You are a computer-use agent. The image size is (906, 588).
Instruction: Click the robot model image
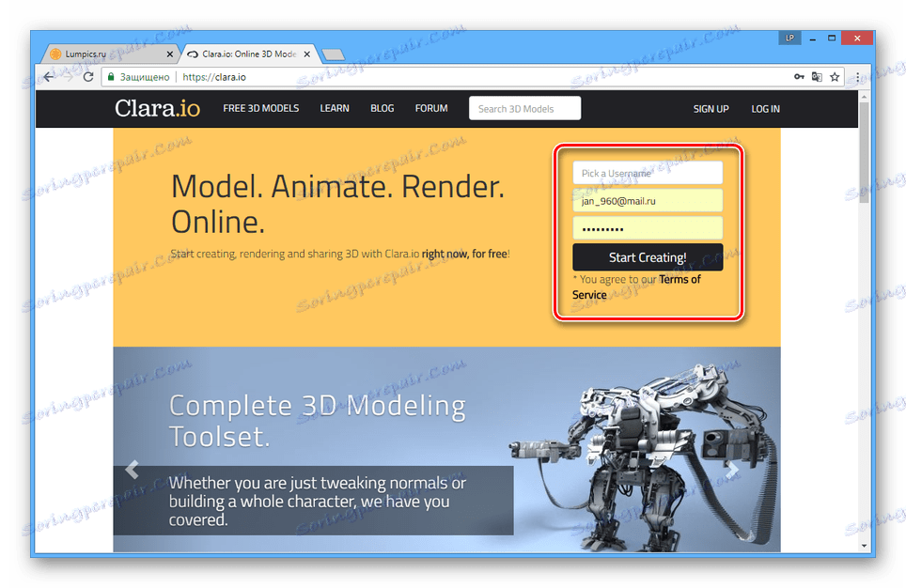click(644, 457)
